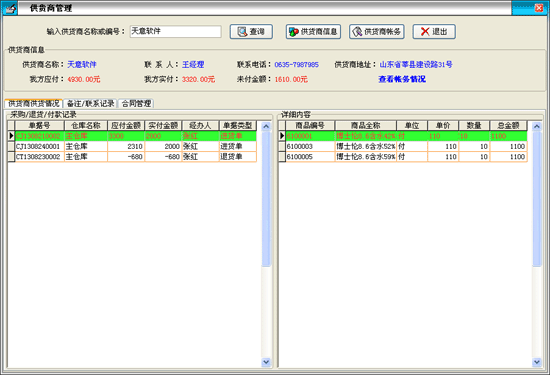Click the 退货单 cell in the CT1308230002 row
Viewport: 550px width, 375px height.
tap(238, 157)
